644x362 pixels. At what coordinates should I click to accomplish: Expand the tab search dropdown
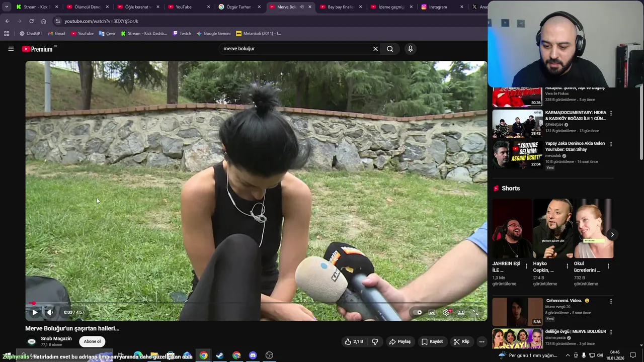(x=7, y=7)
